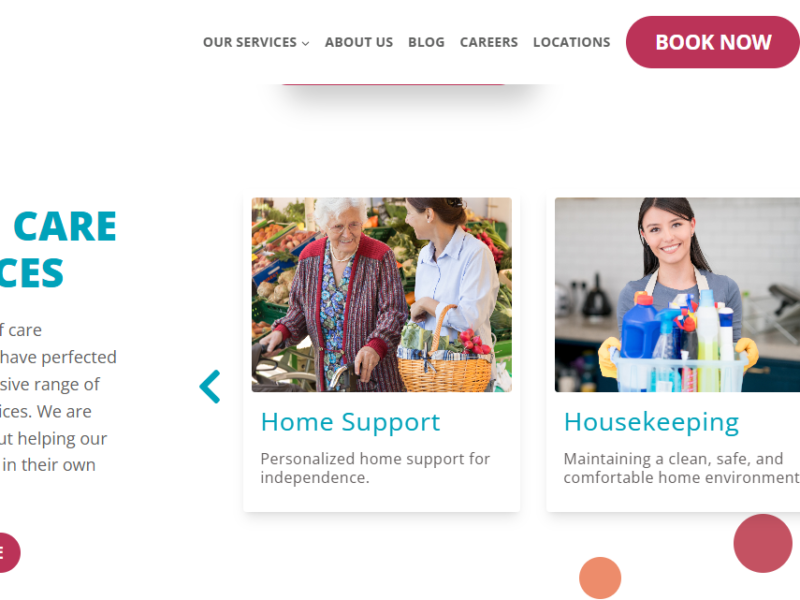Open the Blog link in navigation

point(426,42)
